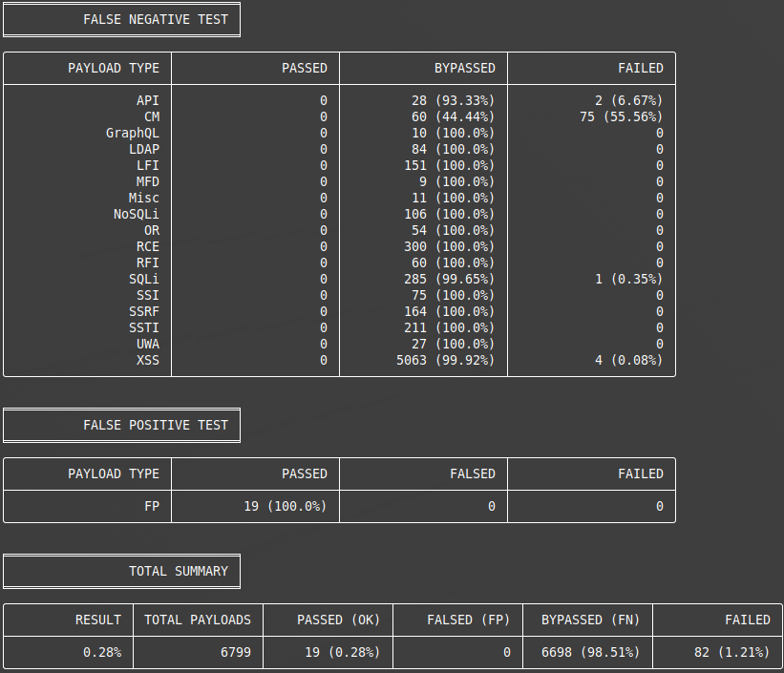Click the TOTAL SUMMARY heading
784x673 pixels.
179,571
